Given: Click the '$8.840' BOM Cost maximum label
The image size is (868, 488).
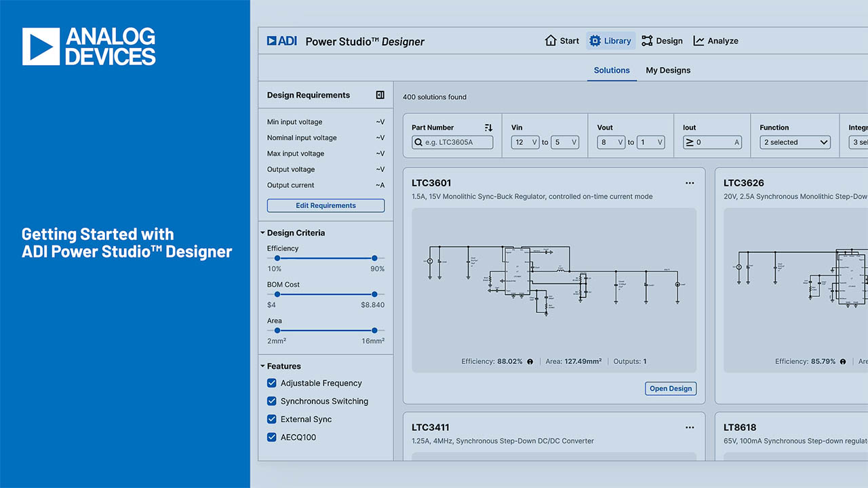Looking at the screenshot, I should tap(373, 305).
